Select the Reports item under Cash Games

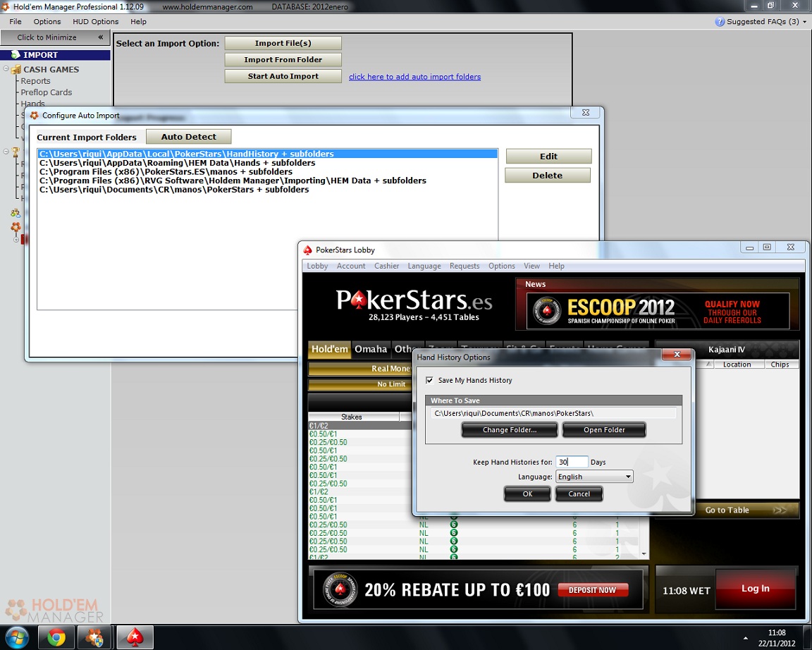point(35,81)
